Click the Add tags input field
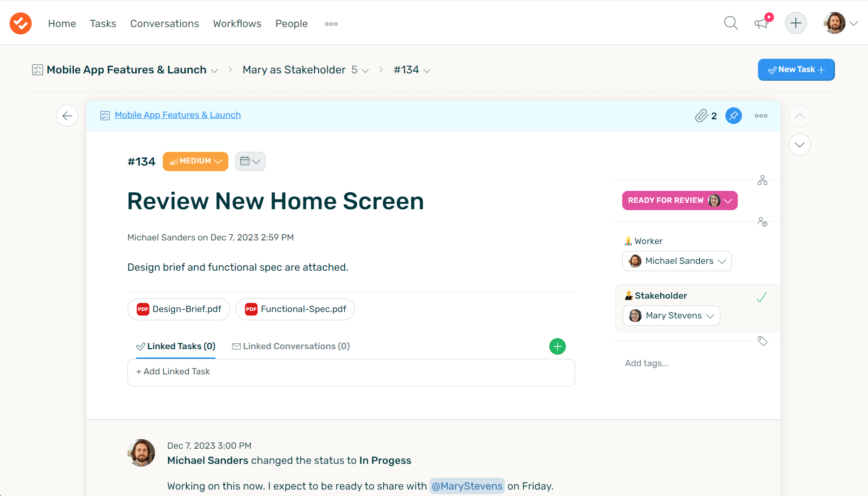Screen dimensions: 868x496 pyautogui.click(x=647, y=363)
